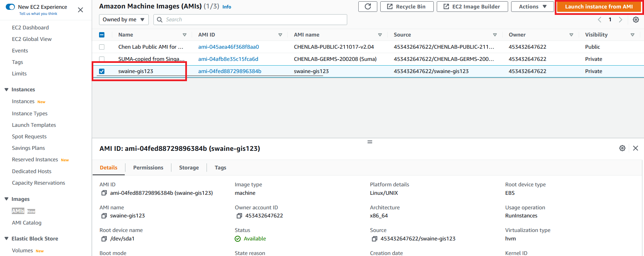
Task: Click the CHENLAB-PUBLIC-211017-v2.04 AMI name cell
Action: [334, 47]
